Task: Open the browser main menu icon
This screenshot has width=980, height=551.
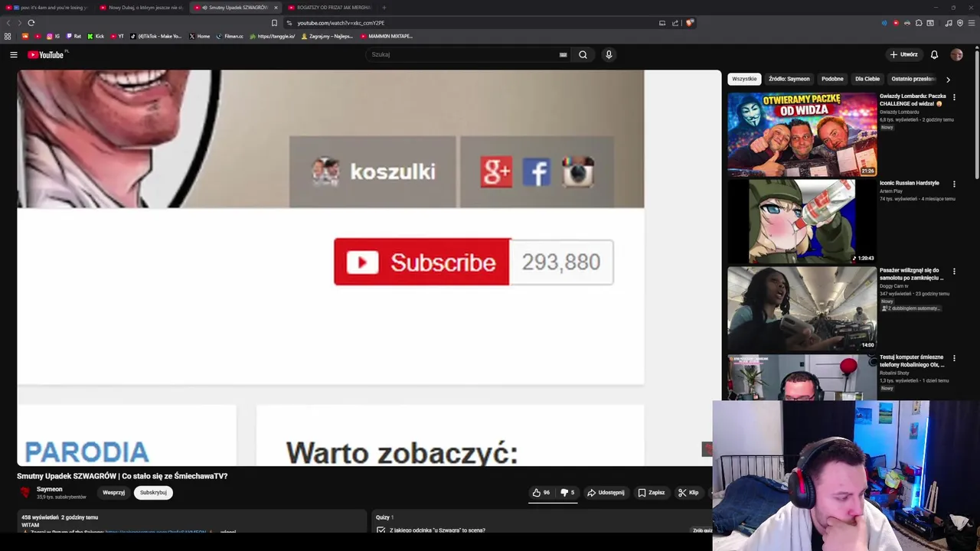Action: click(x=972, y=23)
